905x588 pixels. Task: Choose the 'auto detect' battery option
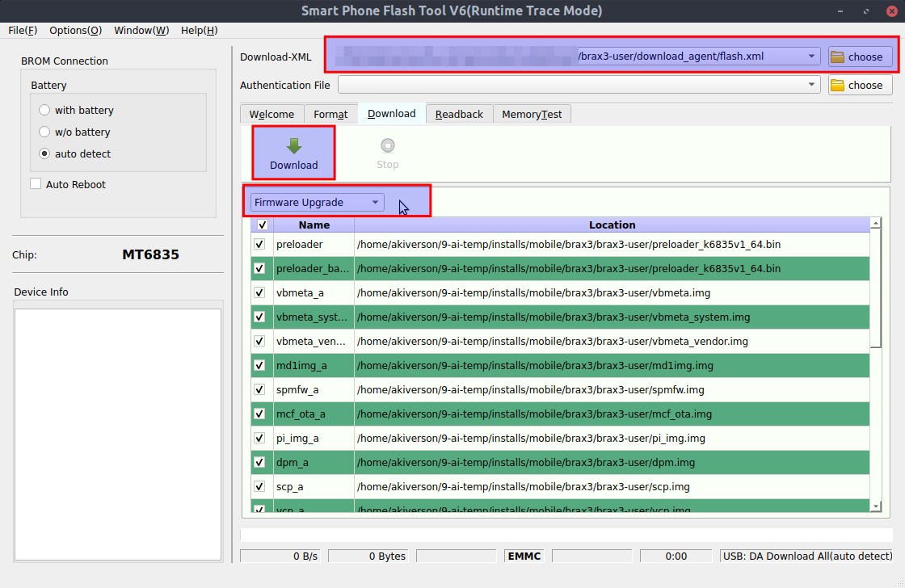tap(44, 153)
